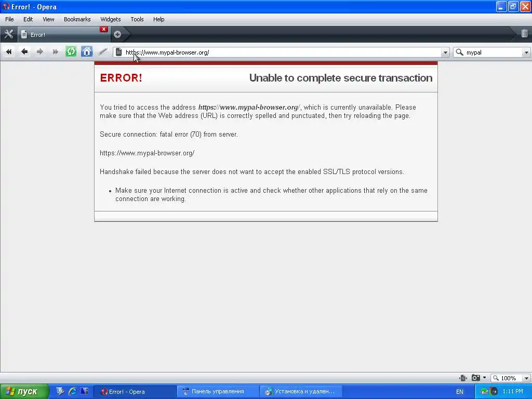Switch to Установка и удален... taskbar window
This screenshot has height=399, width=532.
(301, 392)
